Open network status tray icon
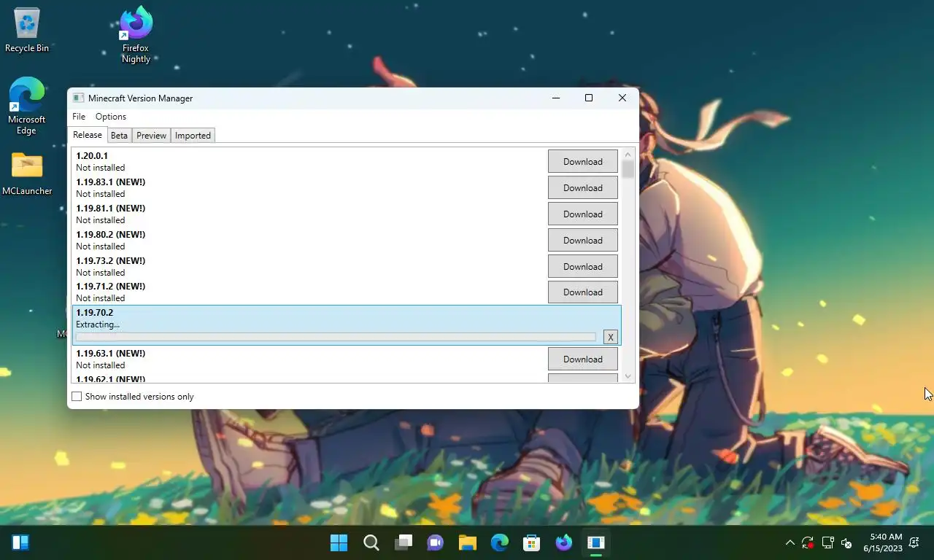The width and height of the screenshot is (934, 560). [x=827, y=542]
